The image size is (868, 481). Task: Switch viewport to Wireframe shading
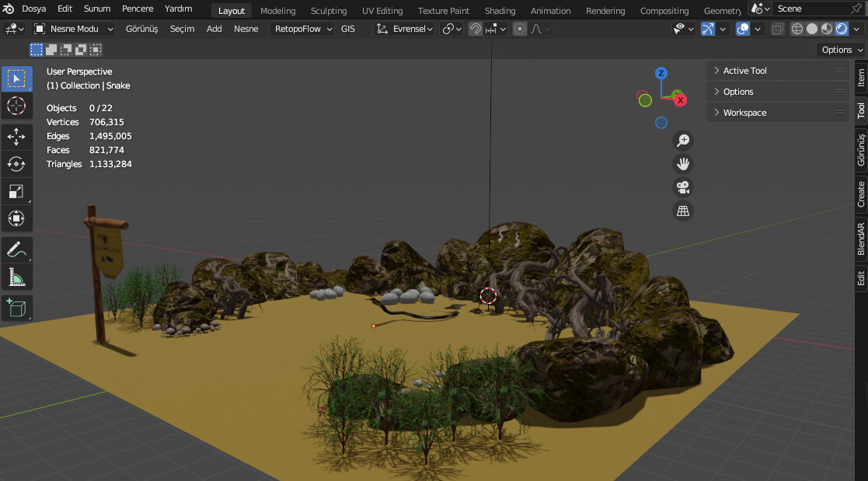click(x=796, y=28)
